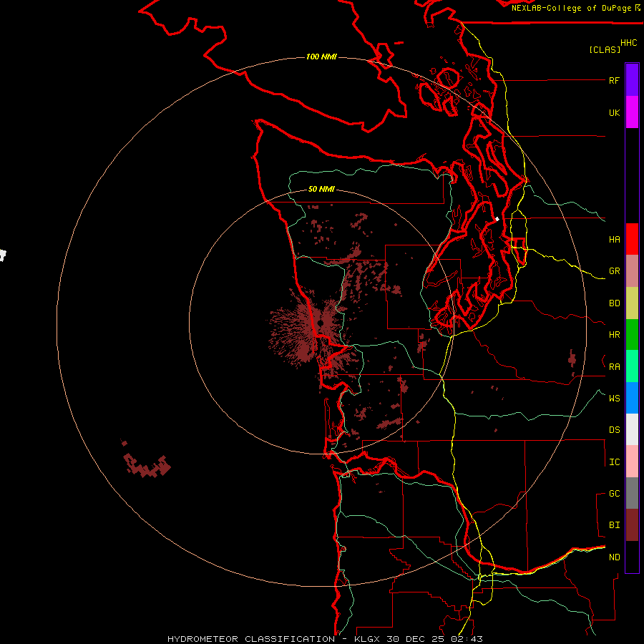Click the RA legend label
This screenshot has height=644, width=644.
[x=614, y=367]
